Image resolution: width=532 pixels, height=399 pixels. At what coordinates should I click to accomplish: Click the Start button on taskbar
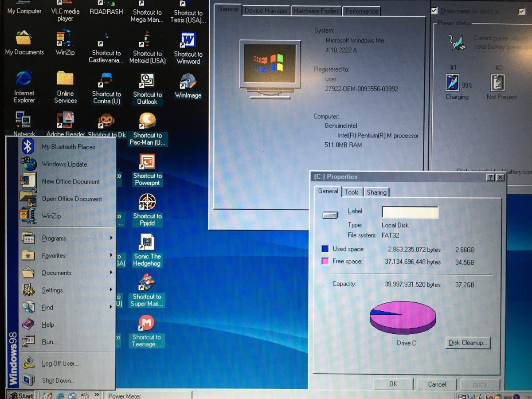point(20,395)
